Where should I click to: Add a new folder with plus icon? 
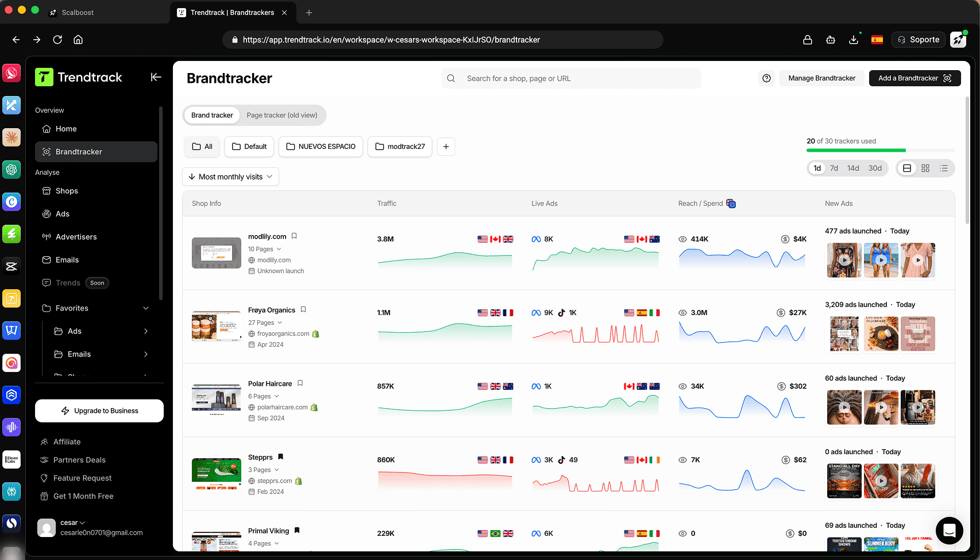click(446, 147)
